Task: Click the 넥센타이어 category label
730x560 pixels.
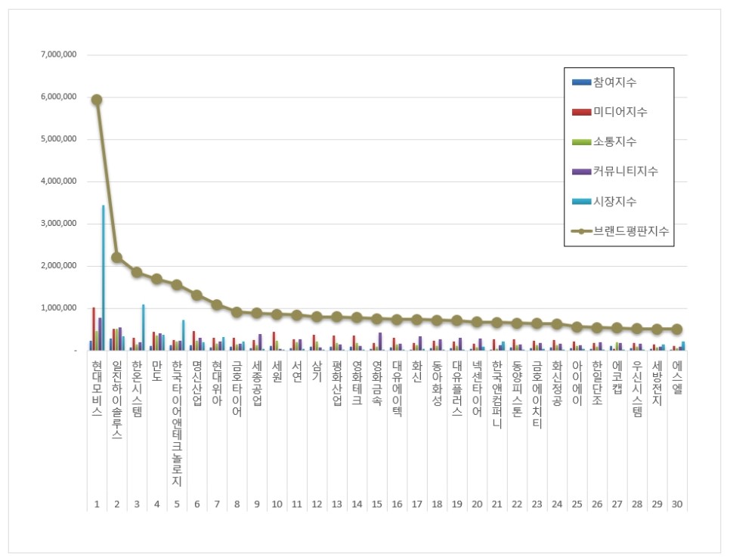Action: pos(477,388)
